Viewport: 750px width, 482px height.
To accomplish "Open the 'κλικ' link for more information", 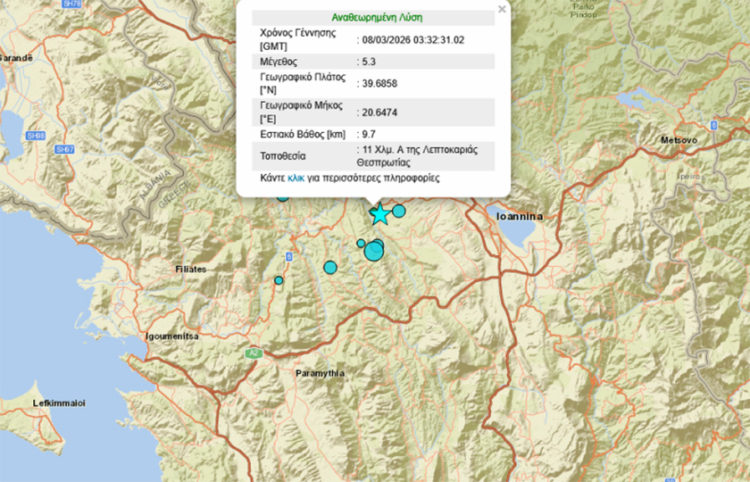I will (x=296, y=178).
